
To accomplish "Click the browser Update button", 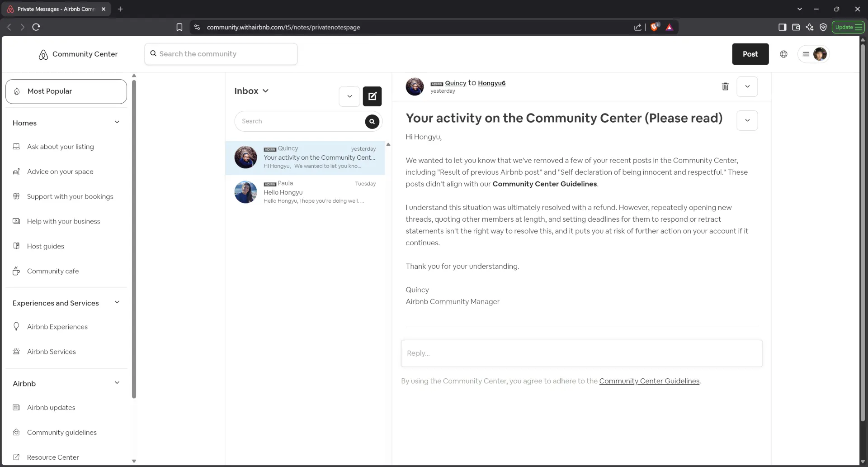I will coord(848,27).
